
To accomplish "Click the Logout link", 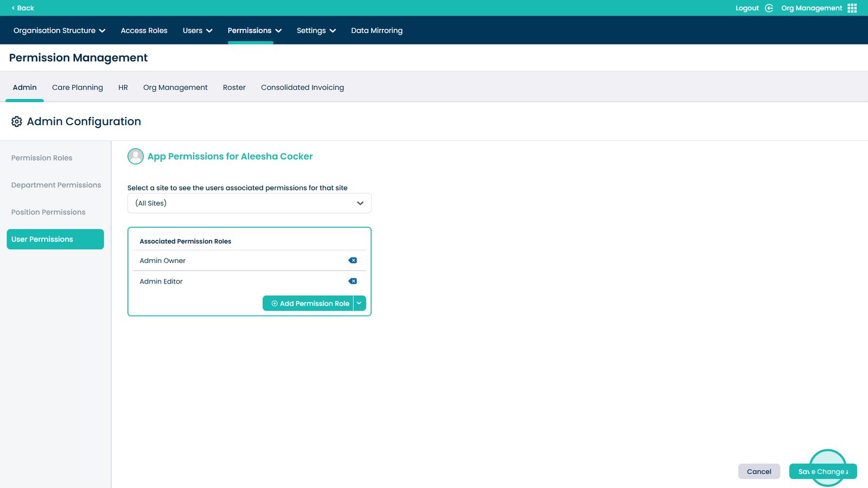I will pyautogui.click(x=747, y=8).
